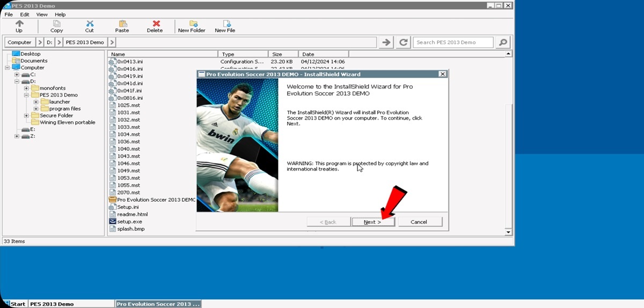Screen dimensions: 644x308
Task: Click Next in the InstallShield Wizard
Action: click(x=372, y=222)
